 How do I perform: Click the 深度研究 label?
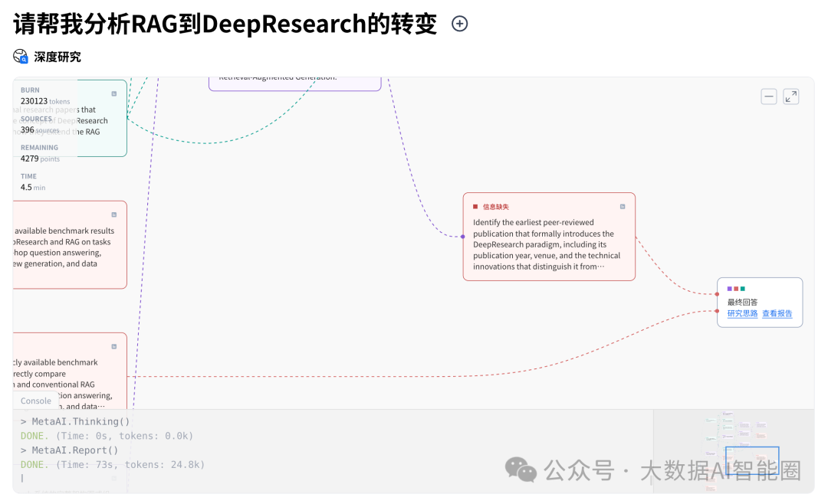(58, 57)
